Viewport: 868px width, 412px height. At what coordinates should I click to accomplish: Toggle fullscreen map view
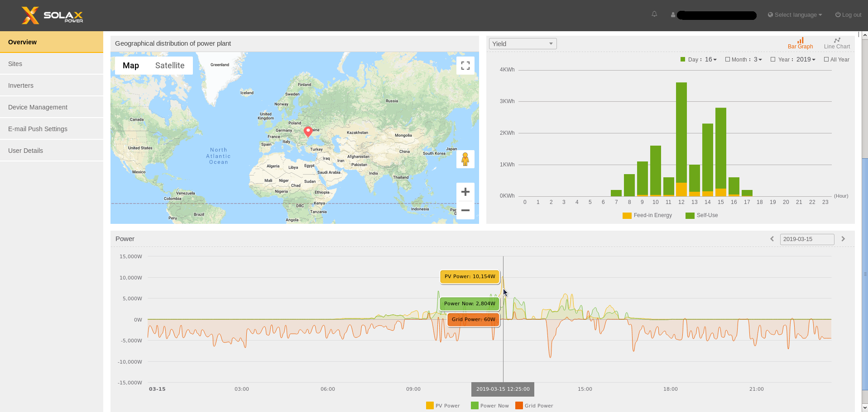(x=465, y=66)
